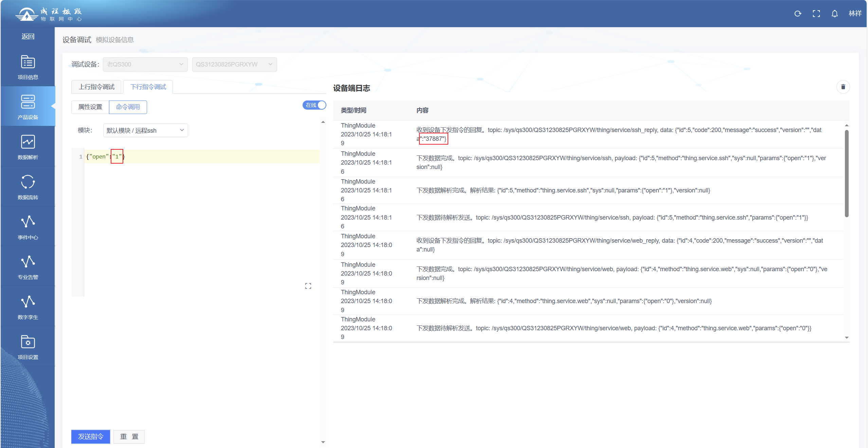Open user menu 林祥
Viewport: 868px width, 448px height.
[855, 14]
